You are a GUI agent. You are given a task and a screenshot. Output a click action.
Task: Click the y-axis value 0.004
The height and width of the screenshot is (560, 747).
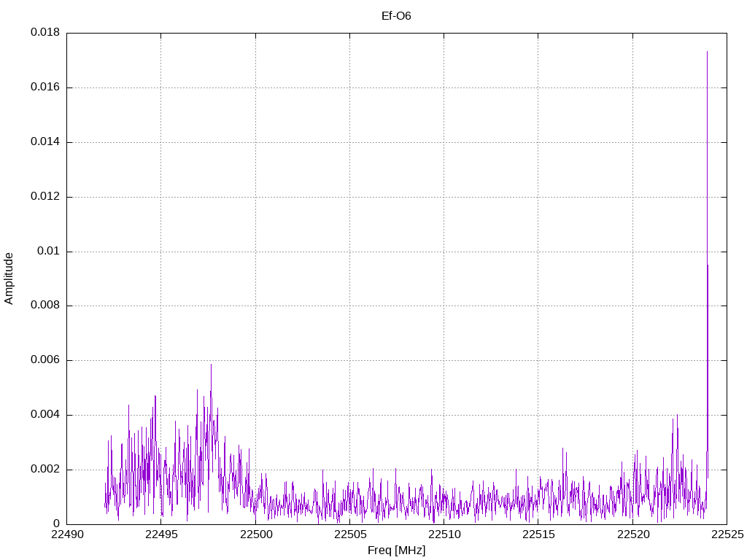(x=45, y=415)
